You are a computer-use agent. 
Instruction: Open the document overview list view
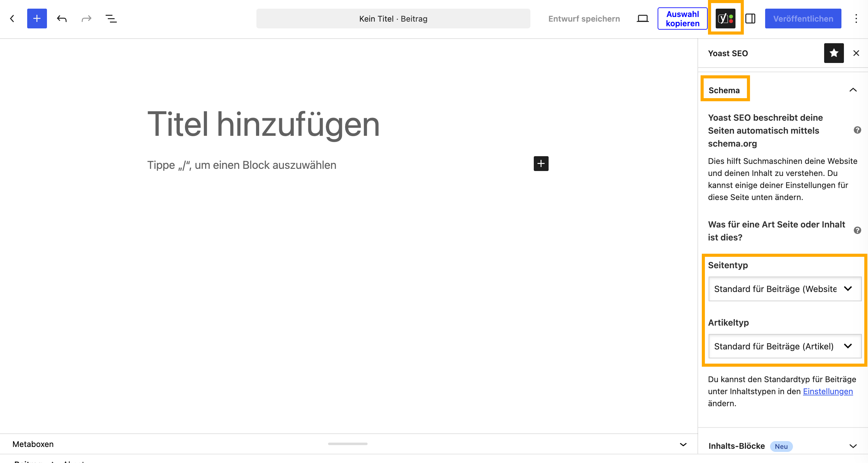[x=111, y=19]
